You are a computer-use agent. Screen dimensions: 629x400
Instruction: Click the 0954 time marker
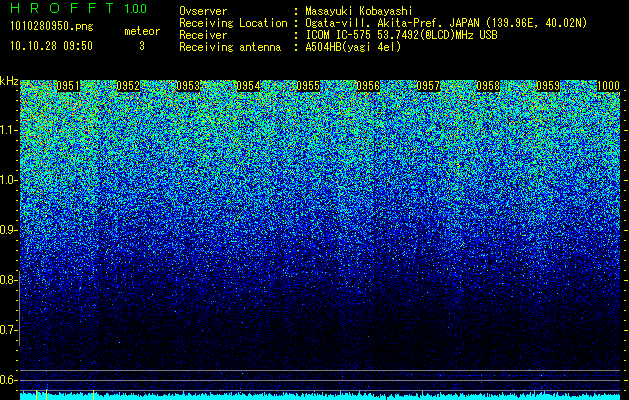point(248,86)
